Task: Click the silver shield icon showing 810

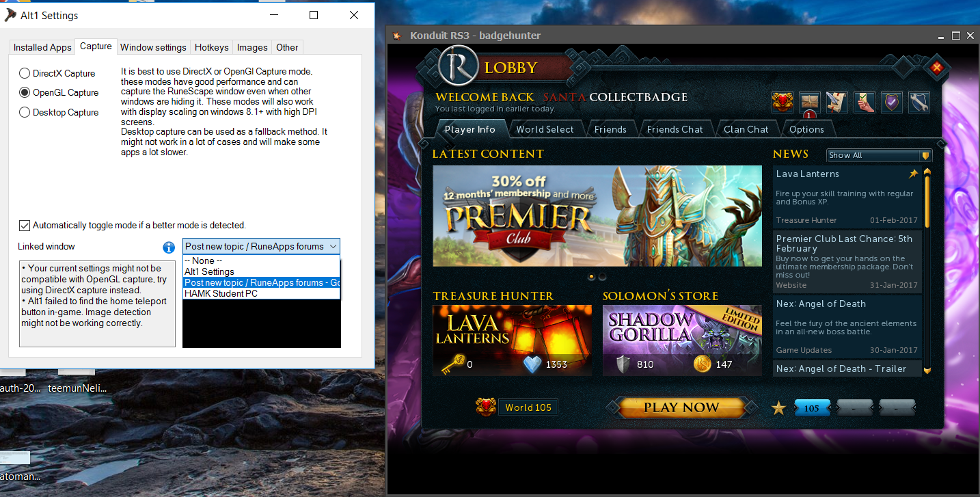Action: pos(623,364)
